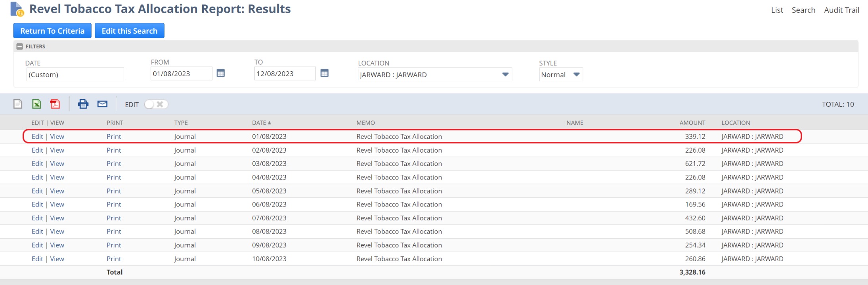Select the amount 508.68
Screen dimensions: 868x285
pyautogui.click(x=695, y=231)
